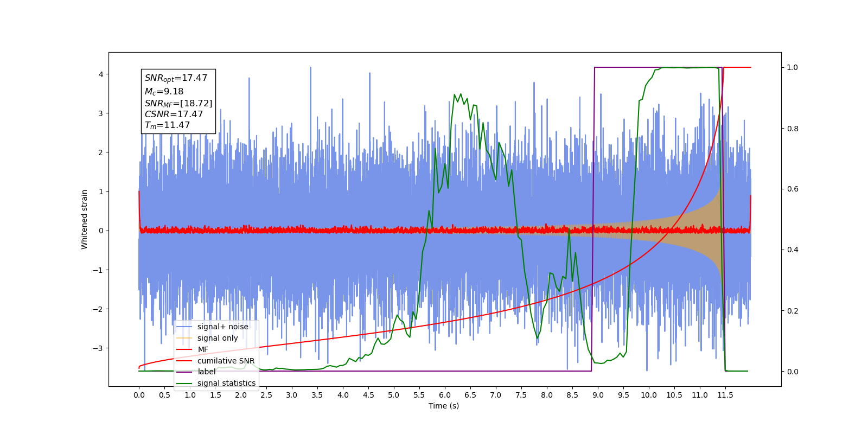Image resolution: width=868 pixels, height=434 pixels.
Task: Click the left y-axis tick label −3
Action: click(x=99, y=348)
